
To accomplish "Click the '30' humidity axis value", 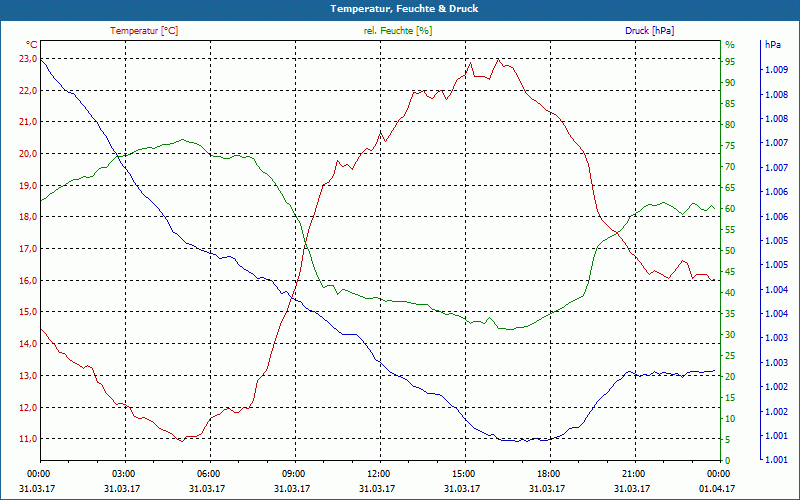I will pyautogui.click(x=730, y=334).
